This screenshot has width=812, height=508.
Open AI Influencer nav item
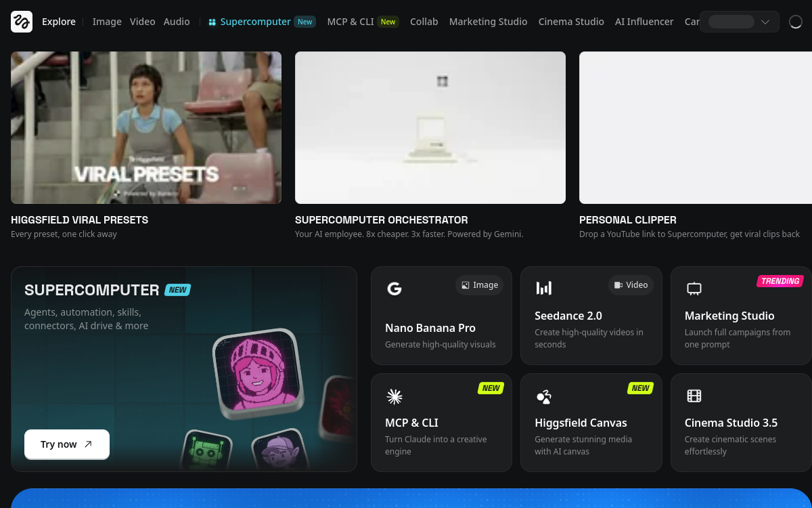point(644,22)
